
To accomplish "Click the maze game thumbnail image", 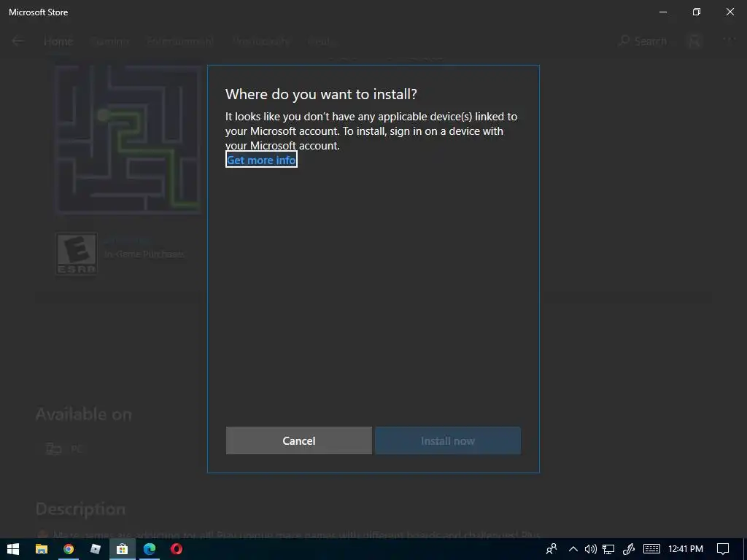I will [x=128, y=140].
